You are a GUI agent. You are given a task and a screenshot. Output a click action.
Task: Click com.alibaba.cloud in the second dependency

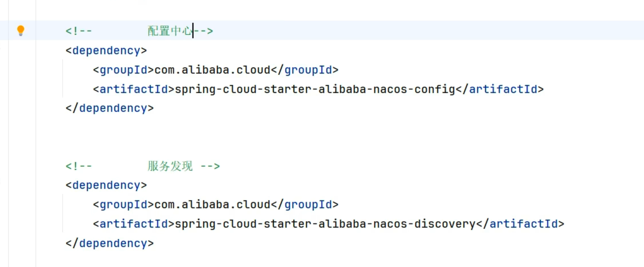(212, 205)
